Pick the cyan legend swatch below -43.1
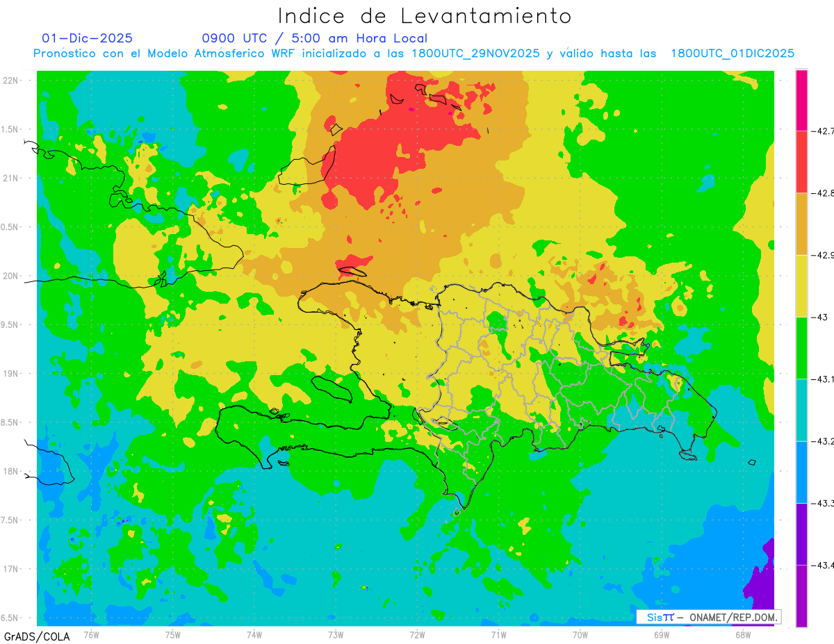This screenshot has width=834, height=644. click(x=801, y=410)
